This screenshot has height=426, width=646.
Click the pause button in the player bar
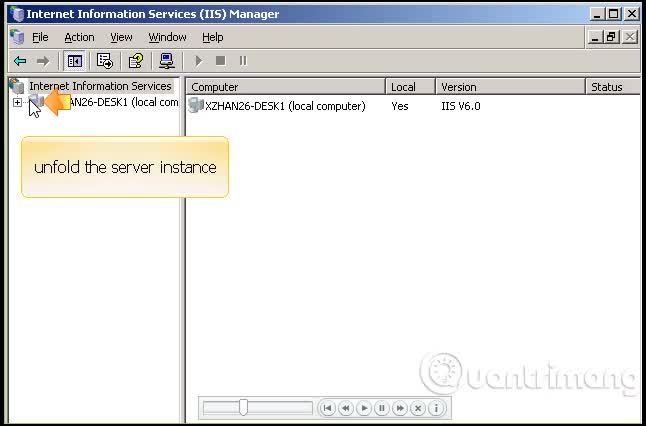(x=382, y=408)
